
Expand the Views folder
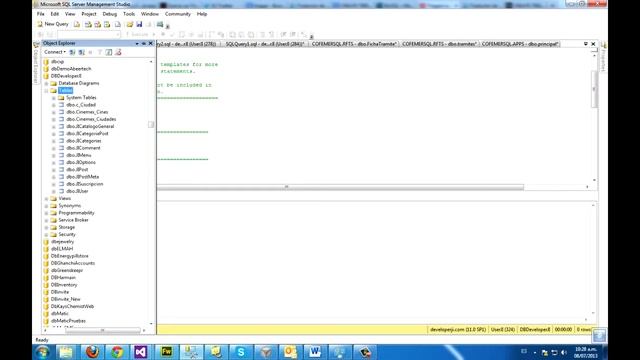[46, 198]
